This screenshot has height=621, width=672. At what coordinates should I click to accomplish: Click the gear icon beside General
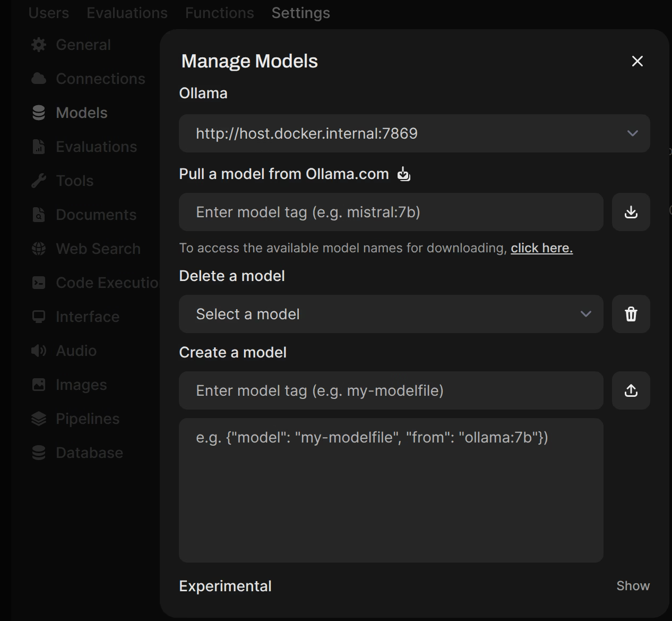pyautogui.click(x=39, y=45)
